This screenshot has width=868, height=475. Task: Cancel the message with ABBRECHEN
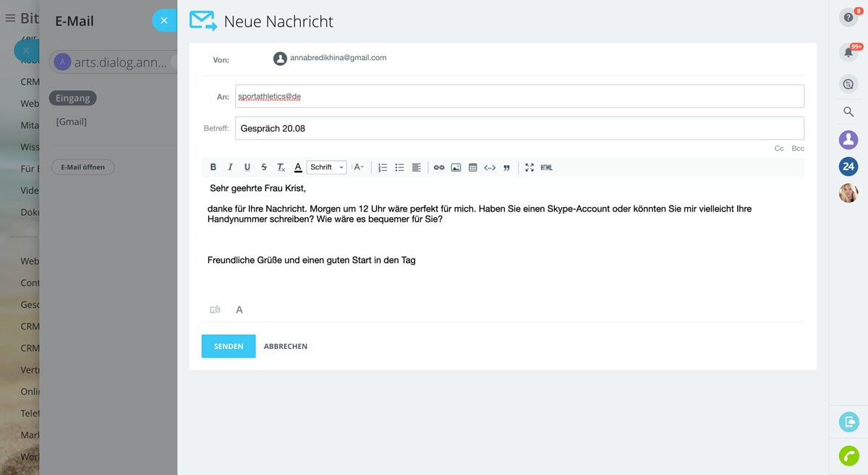point(286,346)
